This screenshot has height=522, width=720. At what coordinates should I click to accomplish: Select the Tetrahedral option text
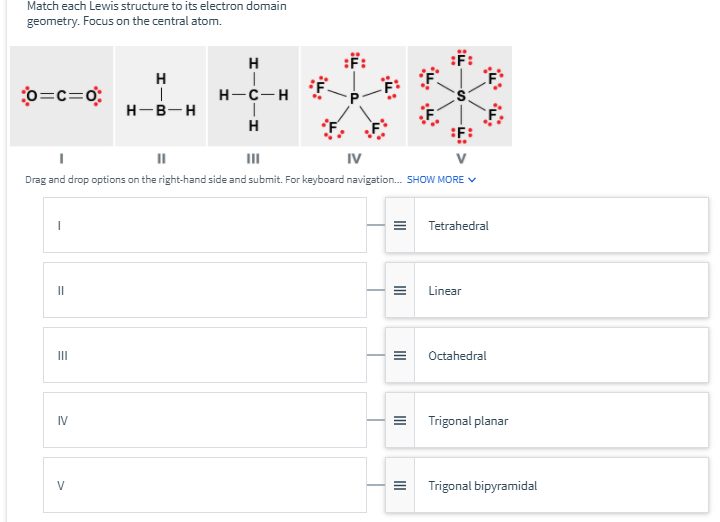click(x=458, y=226)
